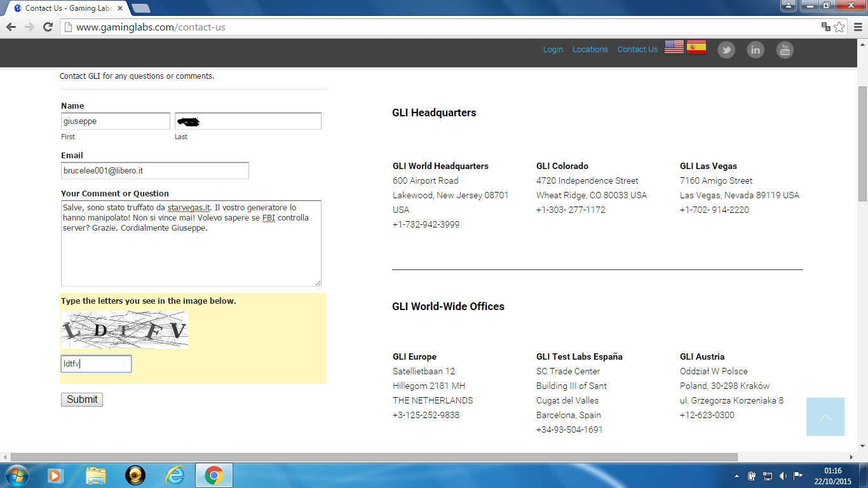Click the 4720 Independence Street address
Image resolution: width=868 pixels, height=488 pixels.
[587, 180]
